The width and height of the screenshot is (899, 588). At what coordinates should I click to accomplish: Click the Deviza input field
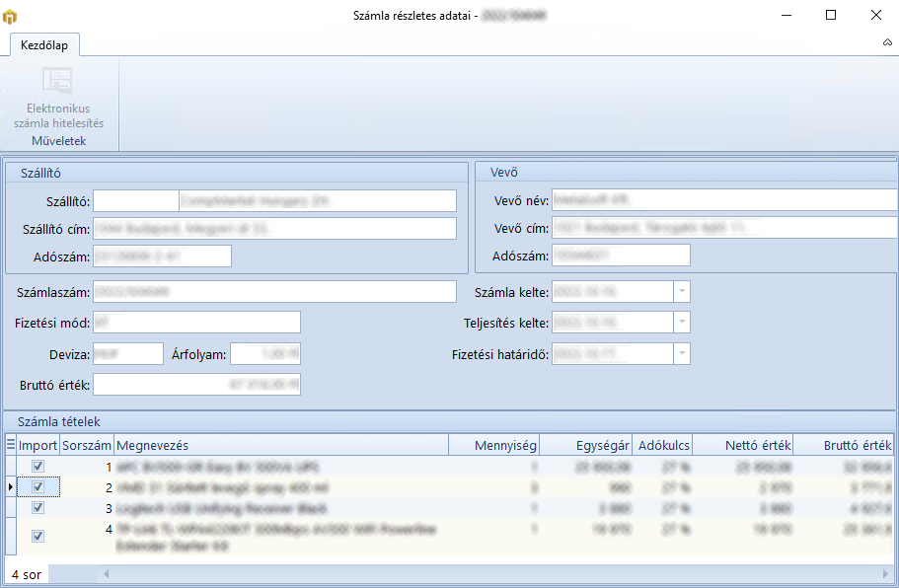[x=127, y=353]
